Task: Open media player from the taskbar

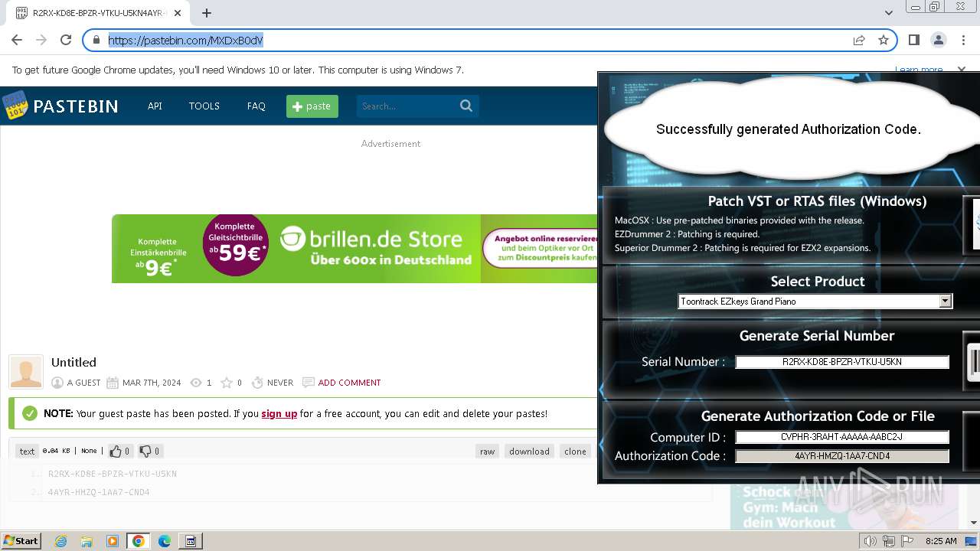Action: coord(113,541)
